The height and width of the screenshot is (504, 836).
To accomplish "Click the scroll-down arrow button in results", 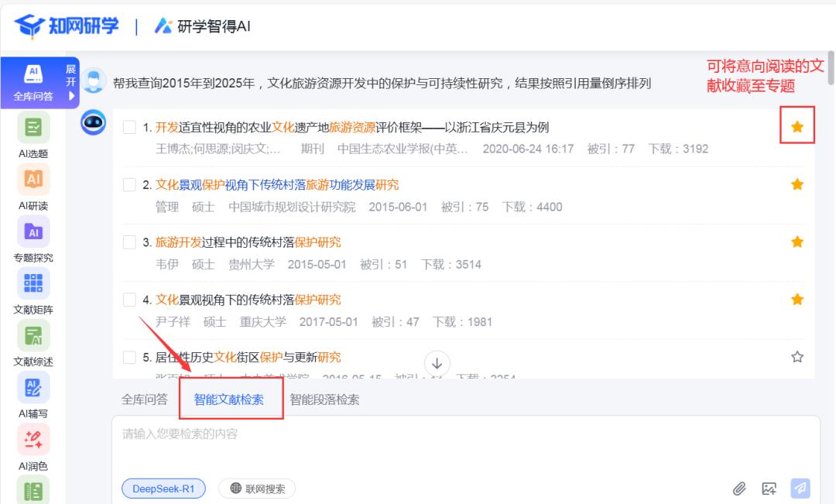I will click(437, 363).
